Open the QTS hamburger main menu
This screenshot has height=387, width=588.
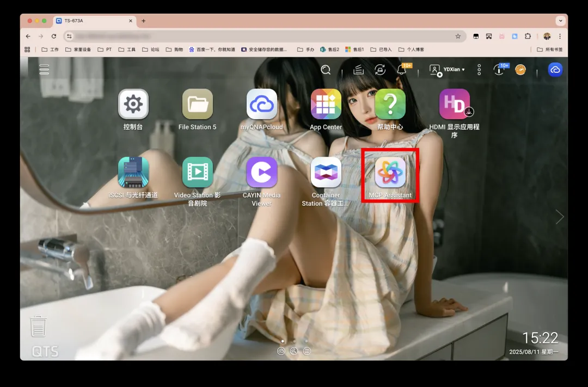click(x=44, y=70)
